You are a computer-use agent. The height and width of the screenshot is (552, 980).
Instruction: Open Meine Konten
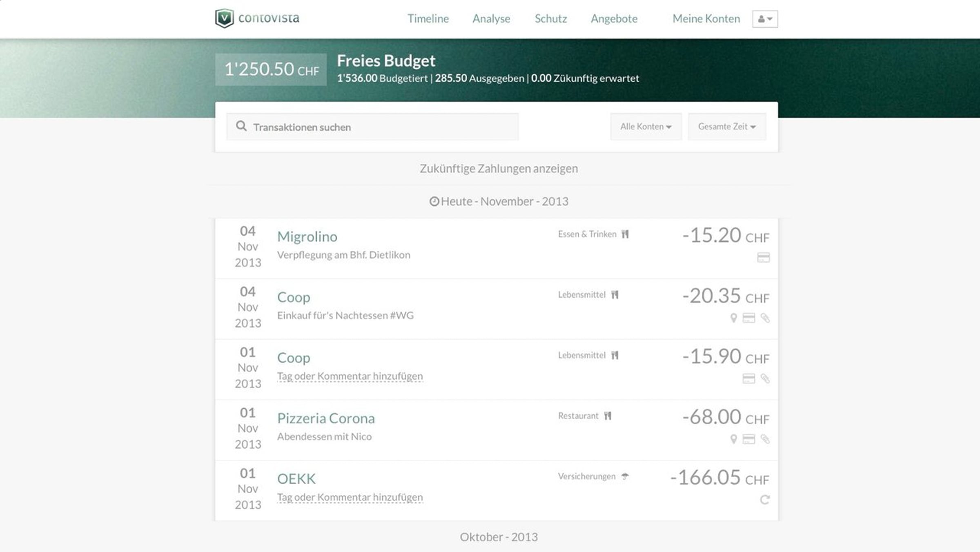click(706, 18)
